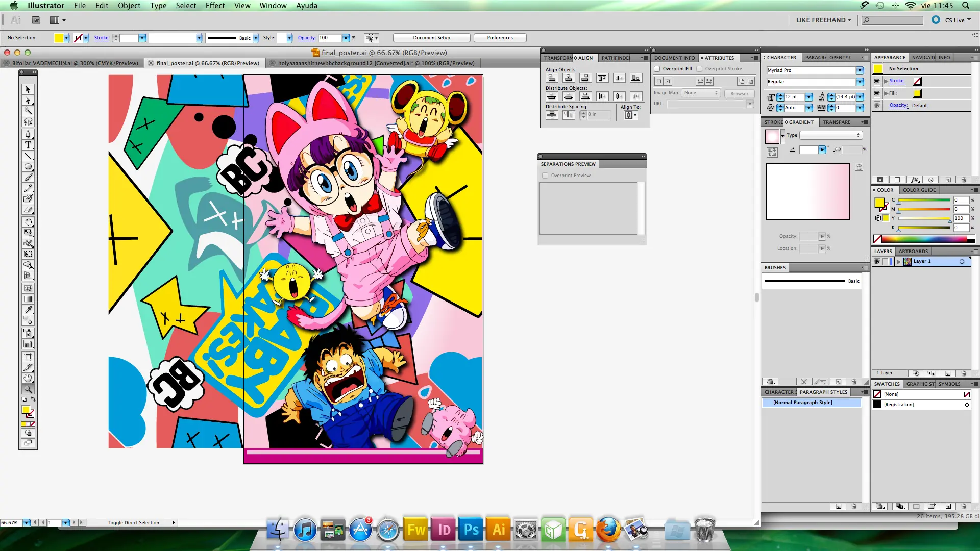
Task: Select the Ellipse tool
Action: tap(28, 167)
